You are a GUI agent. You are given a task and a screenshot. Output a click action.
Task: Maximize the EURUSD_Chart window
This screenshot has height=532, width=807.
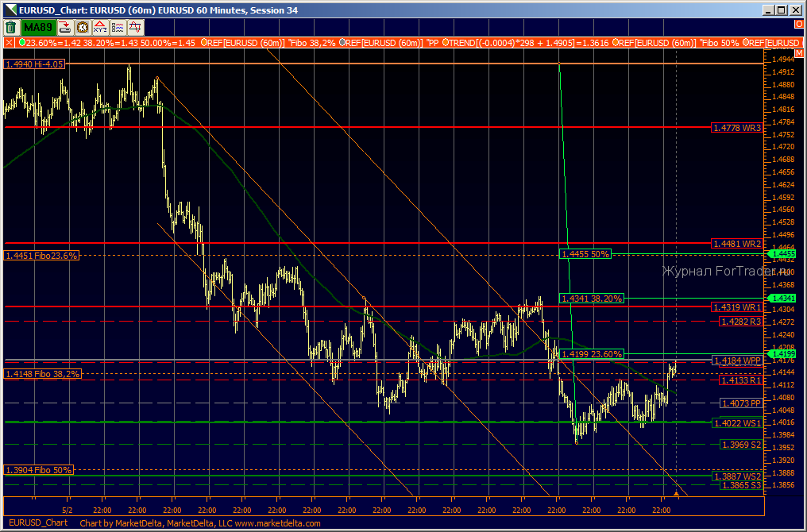(782, 10)
